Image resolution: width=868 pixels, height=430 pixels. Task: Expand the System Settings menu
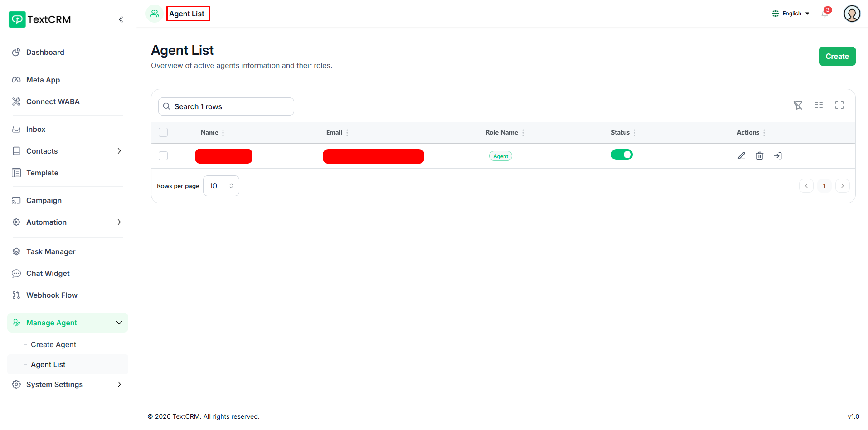pyautogui.click(x=119, y=384)
